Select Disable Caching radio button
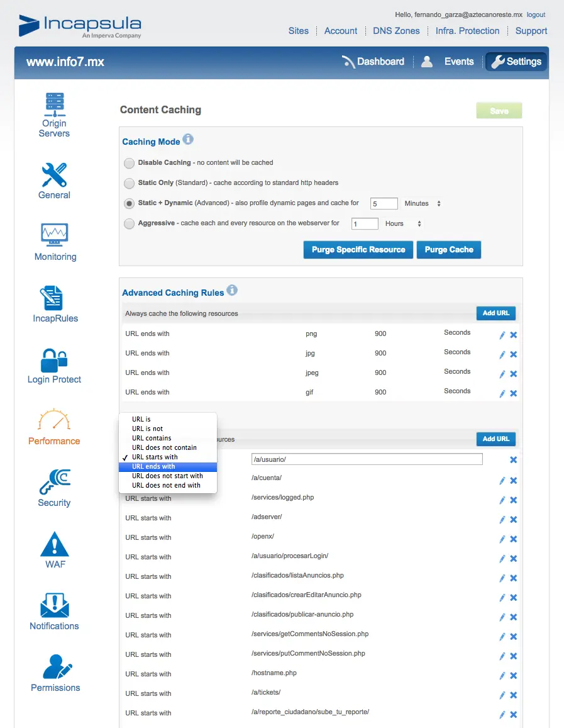Image resolution: width=564 pixels, height=728 pixels. (x=129, y=163)
